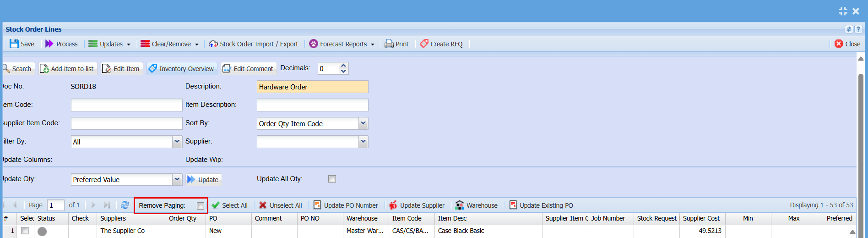Click the Supplier Item Code field
The height and width of the screenshot is (238, 868).
click(x=126, y=123)
